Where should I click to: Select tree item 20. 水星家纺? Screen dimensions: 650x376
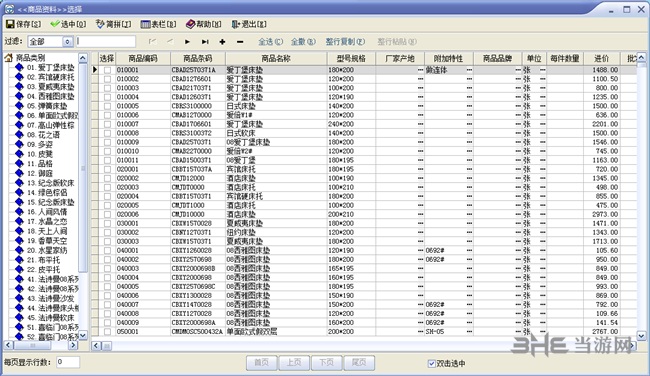click(x=47, y=250)
